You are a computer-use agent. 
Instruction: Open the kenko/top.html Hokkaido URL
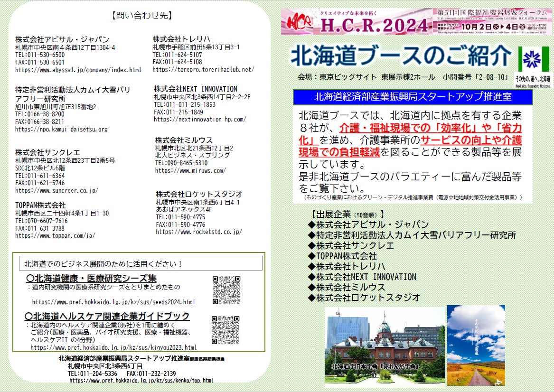pos(141,380)
